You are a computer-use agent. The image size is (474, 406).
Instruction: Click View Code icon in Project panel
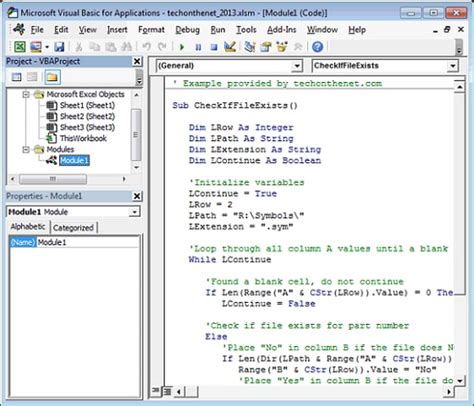click(x=17, y=77)
